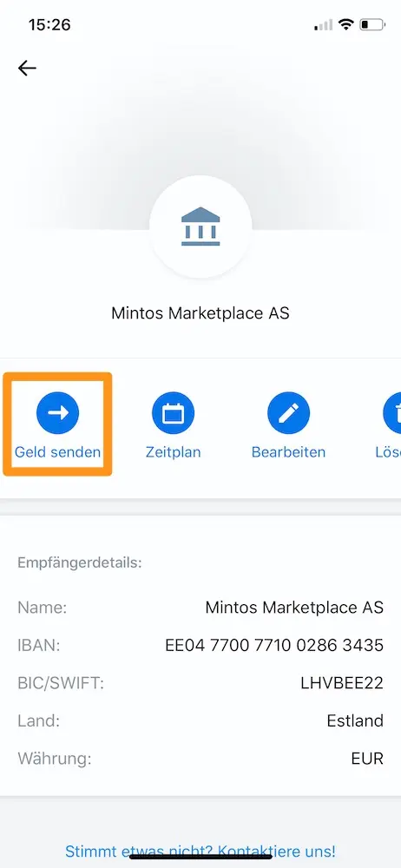401x868 pixels.
Task: Tap the Wi-Fi status icon
Action: pos(346,24)
